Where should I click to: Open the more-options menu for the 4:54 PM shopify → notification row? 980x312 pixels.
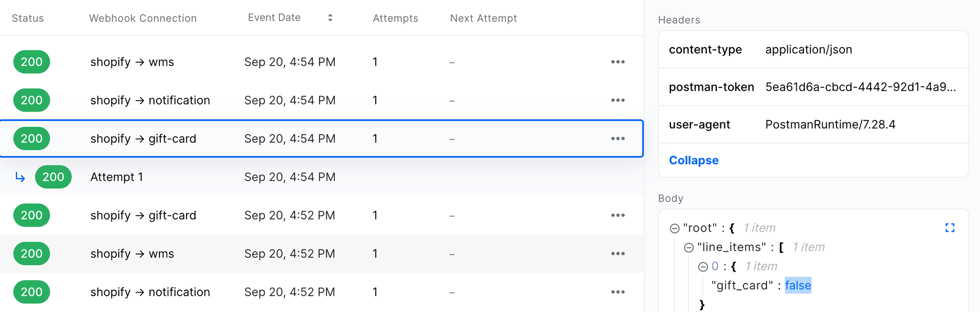pos(617,100)
